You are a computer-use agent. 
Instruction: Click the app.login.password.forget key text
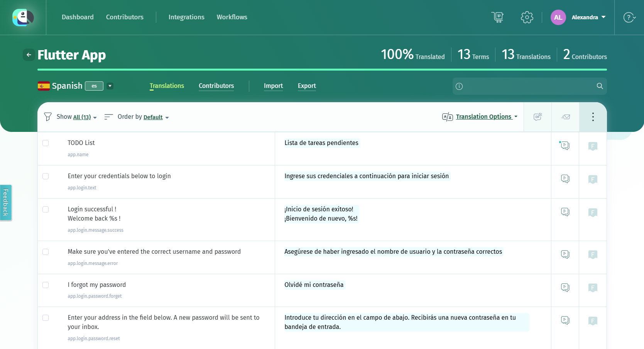[x=95, y=296]
